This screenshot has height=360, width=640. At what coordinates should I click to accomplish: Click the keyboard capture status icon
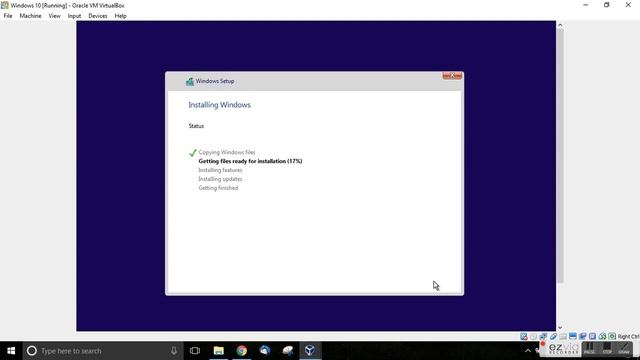coord(612,336)
